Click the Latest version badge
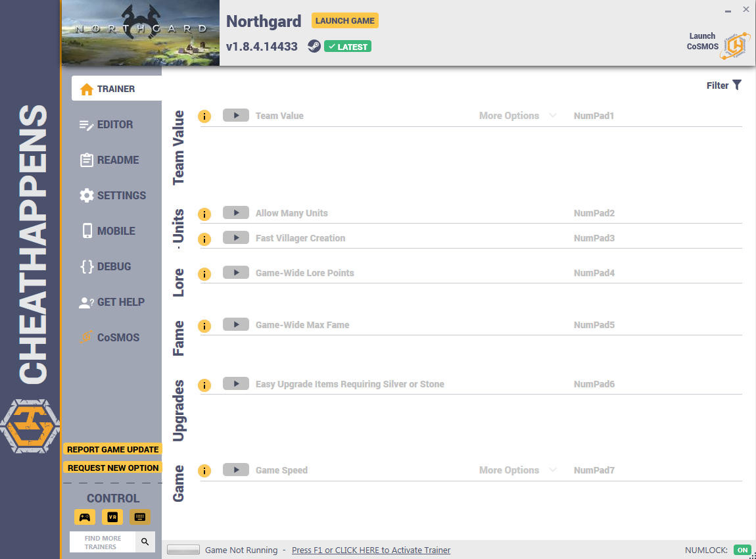Screen dimensions: 756x559 point(348,47)
